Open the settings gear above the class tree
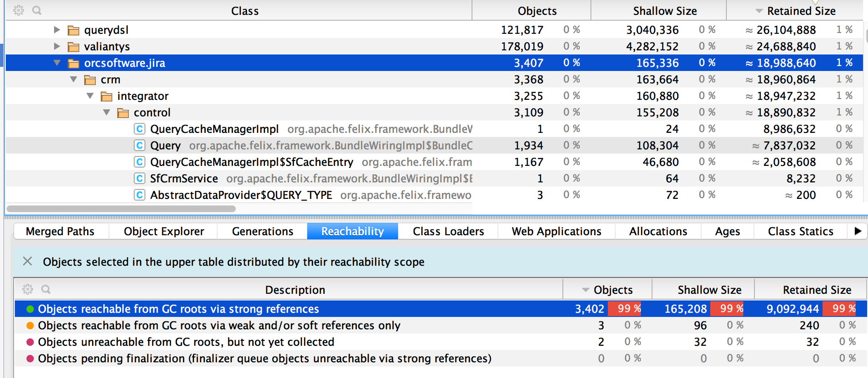Screen dimensions: 868x378 coord(18,10)
